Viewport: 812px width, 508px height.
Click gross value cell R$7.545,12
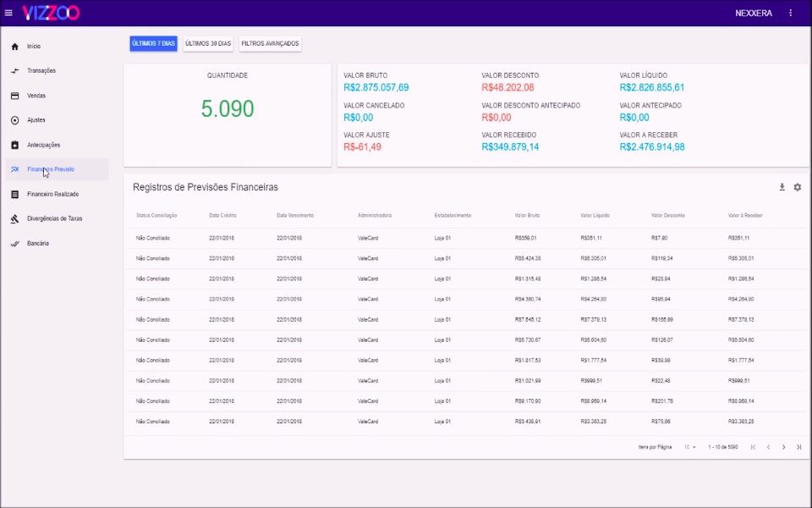click(x=528, y=320)
